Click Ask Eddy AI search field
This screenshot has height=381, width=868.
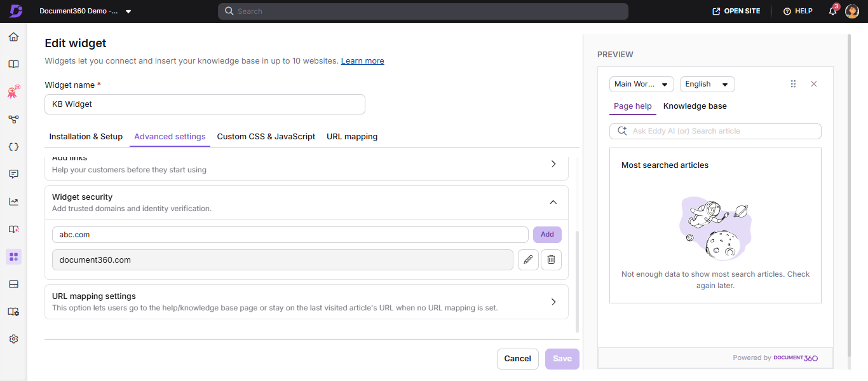pos(715,131)
